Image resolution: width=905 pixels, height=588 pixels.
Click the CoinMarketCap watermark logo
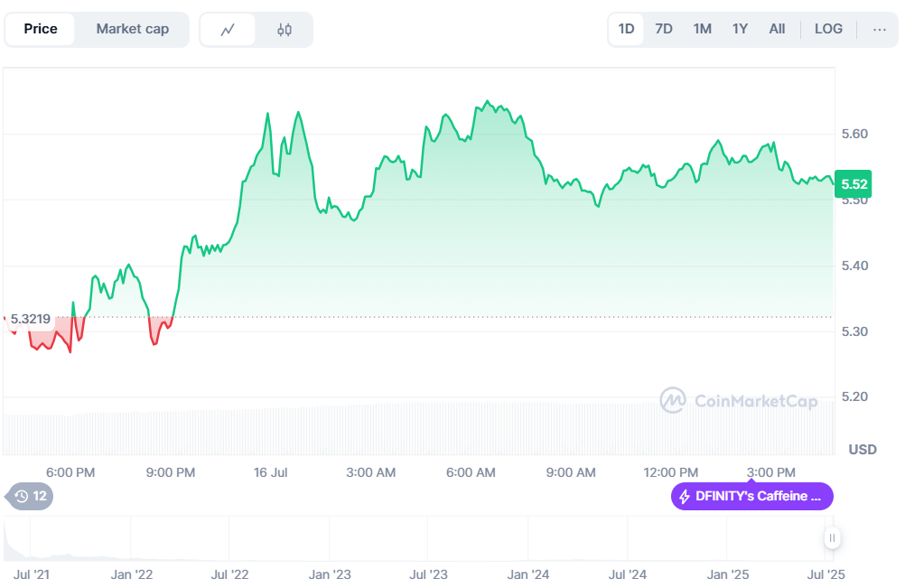pos(673,400)
